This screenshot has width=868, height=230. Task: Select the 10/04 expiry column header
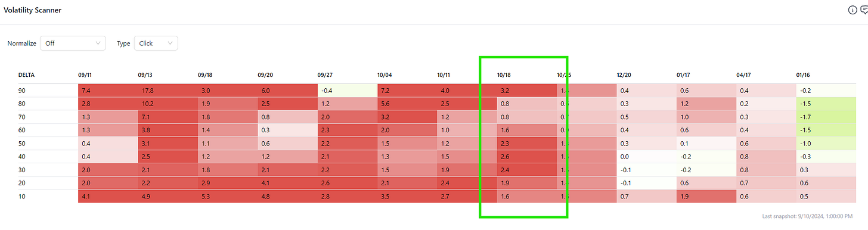[x=385, y=75]
